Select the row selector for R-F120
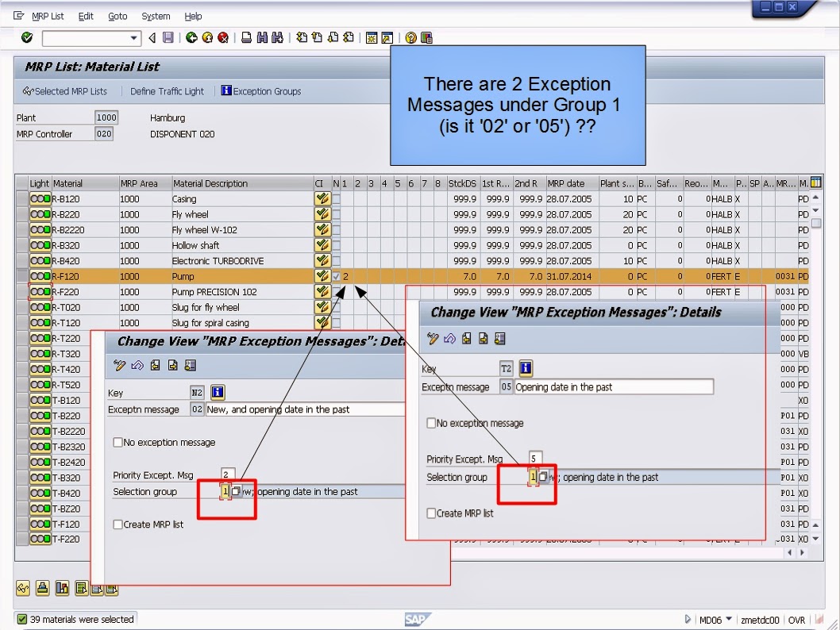Viewport: 840px width, 630px height. point(22,276)
